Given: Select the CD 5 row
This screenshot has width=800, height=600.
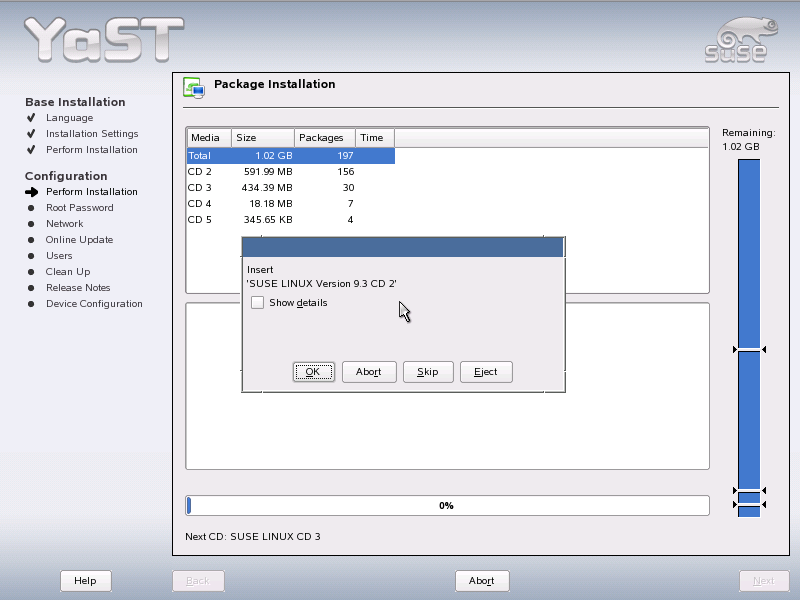Looking at the screenshot, I should point(291,220).
